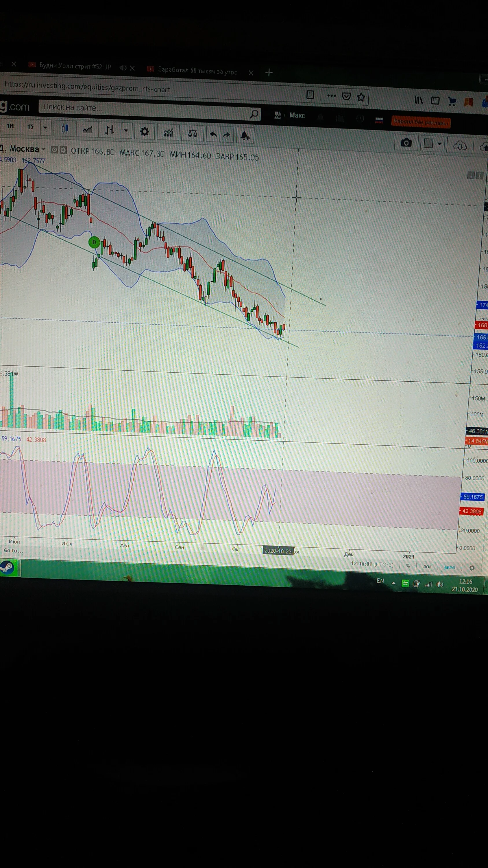488x868 pixels.
Task: Bookmark this page with the star
Action: tap(361, 98)
